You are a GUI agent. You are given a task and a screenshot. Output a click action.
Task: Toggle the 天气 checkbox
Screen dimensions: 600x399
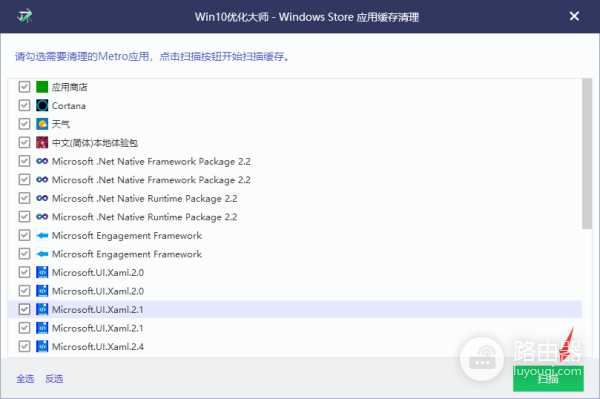pyautogui.click(x=24, y=124)
